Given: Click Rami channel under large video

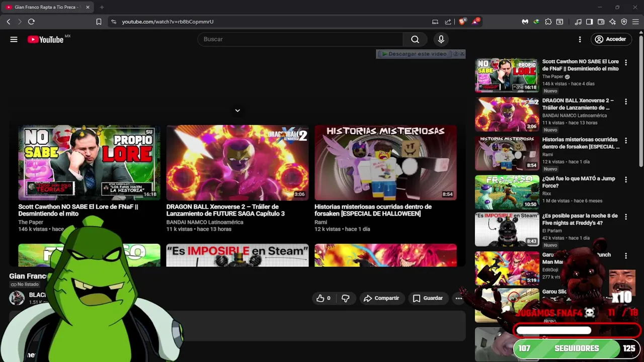Looking at the screenshot, I should coord(320,222).
